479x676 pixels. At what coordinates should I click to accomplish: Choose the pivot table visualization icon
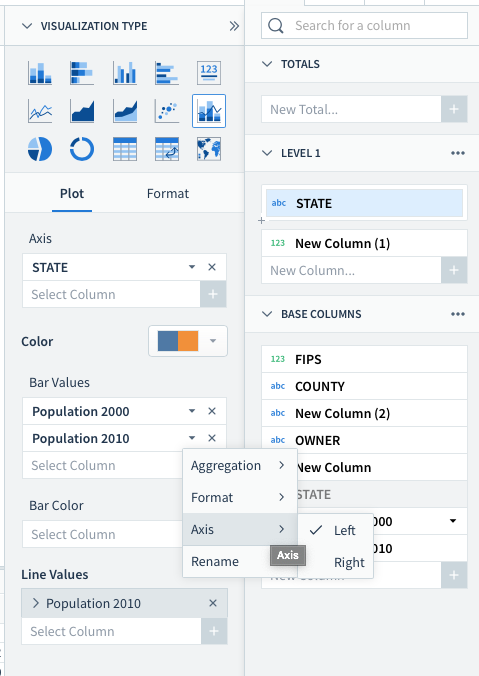click(167, 149)
